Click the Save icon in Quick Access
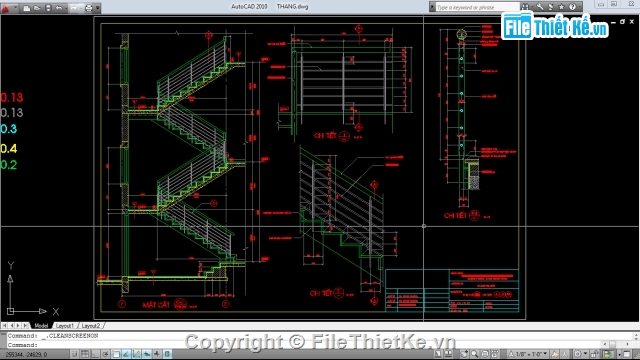This screenshot has width=640, height=360. coord(48,8)
